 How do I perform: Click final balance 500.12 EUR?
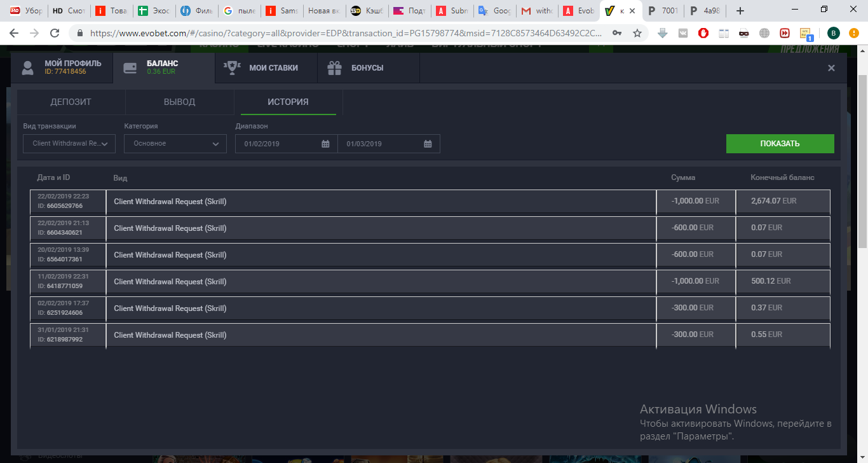(770, 281)
